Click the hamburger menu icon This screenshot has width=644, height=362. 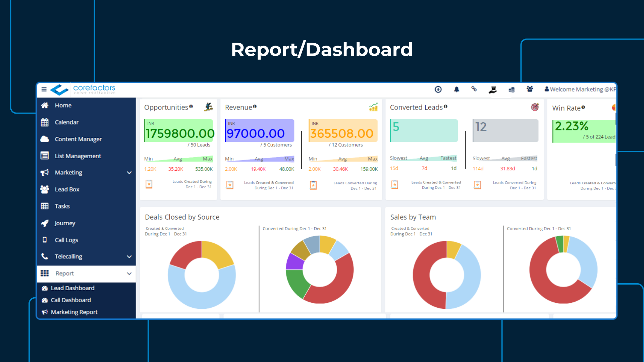(x=44, y=89)
